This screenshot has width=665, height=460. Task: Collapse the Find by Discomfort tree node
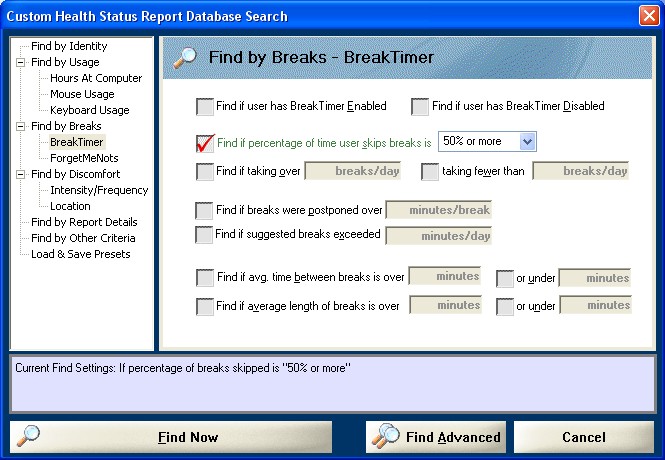point(20,174)
